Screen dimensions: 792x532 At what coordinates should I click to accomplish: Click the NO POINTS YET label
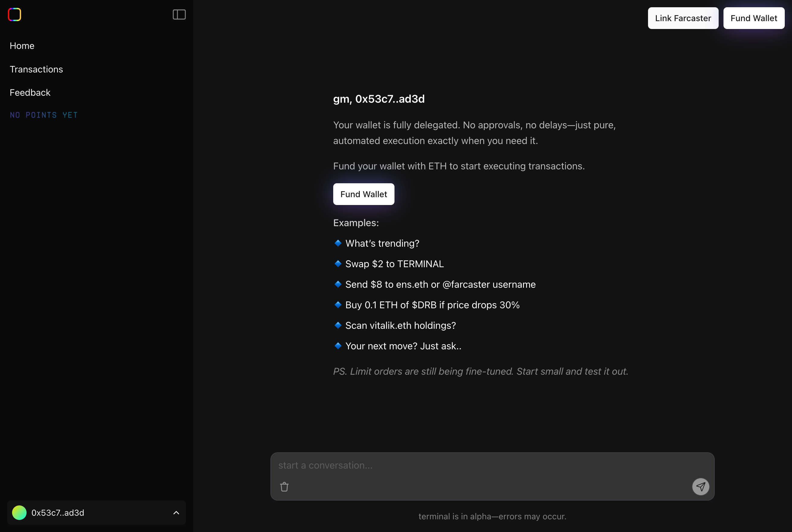coord(44,115)
